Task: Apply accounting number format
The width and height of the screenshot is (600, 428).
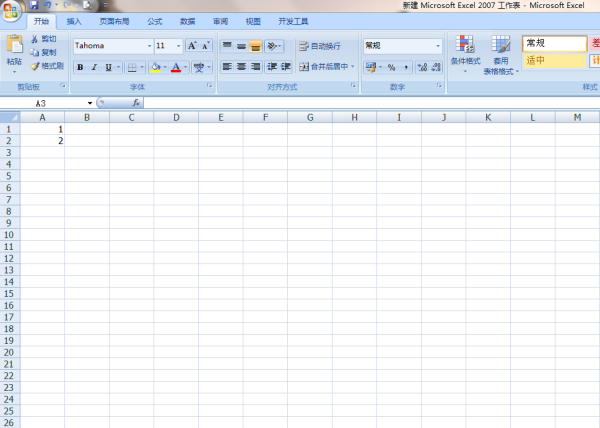Action: 370,67
